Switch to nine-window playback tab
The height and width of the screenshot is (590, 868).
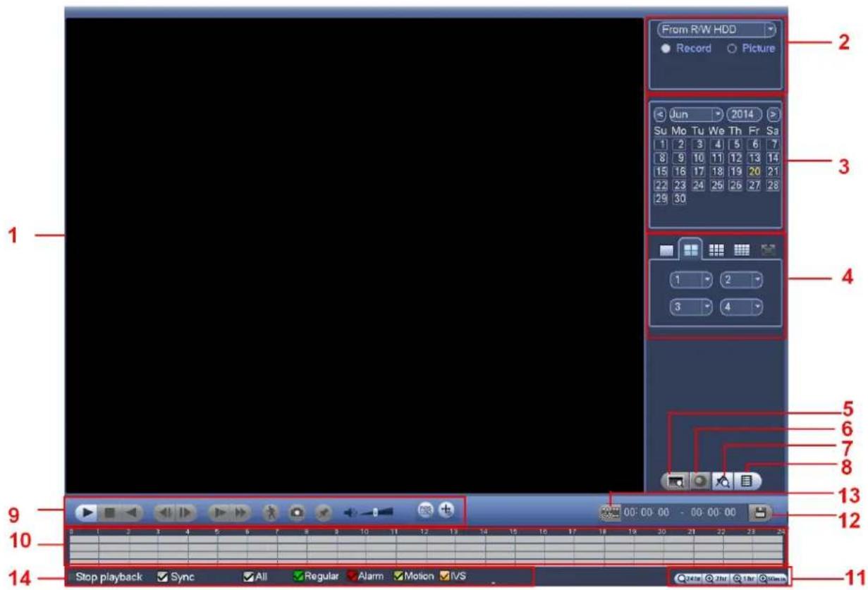pyautogui.click(x=715, y=250)
